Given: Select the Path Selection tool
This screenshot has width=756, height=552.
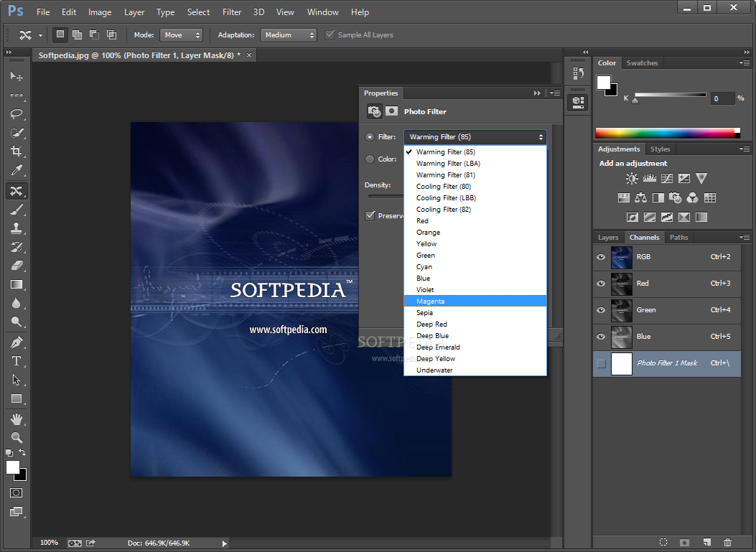Looking at the screenshot, I should click(x=17, y=380).
